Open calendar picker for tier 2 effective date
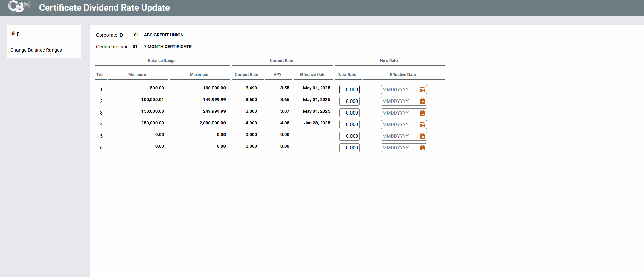The width and height of the screenshot is (644, 277). [x=422, y=101]
